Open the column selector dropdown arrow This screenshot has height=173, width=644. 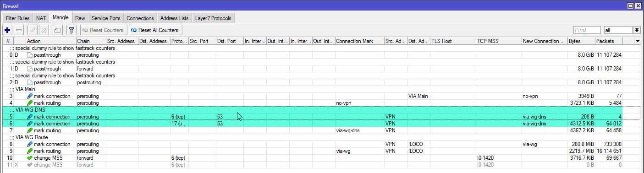coord(638,41)
